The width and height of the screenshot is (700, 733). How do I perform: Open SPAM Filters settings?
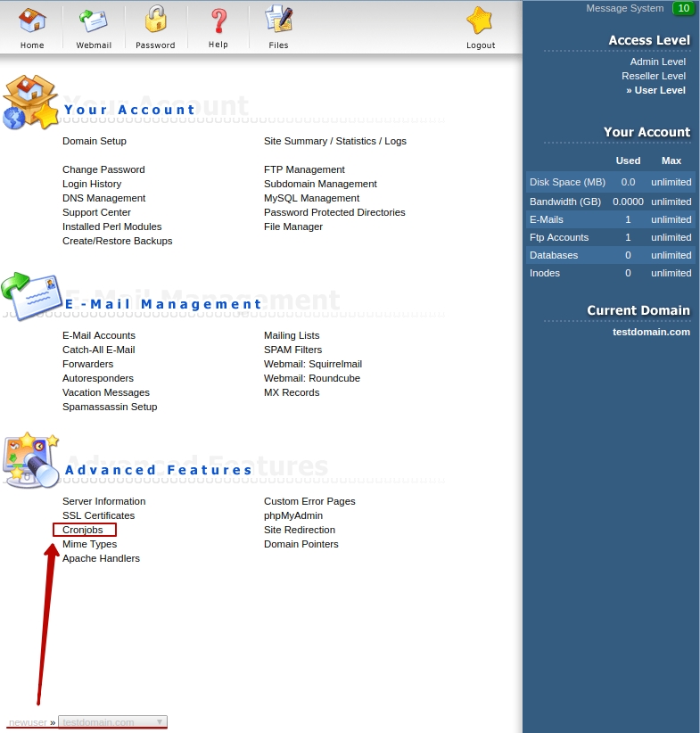[x=292, y=350]
